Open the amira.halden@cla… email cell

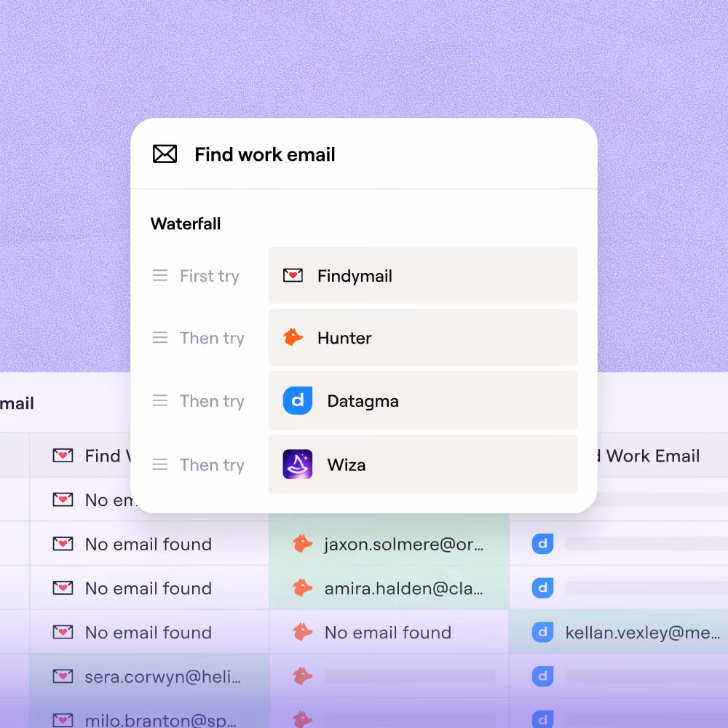[389, 587]
